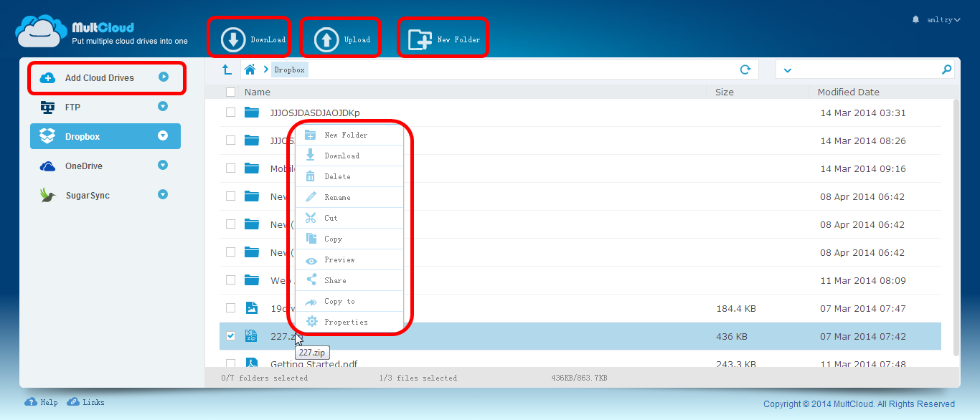Viewport: 980px width, 420px height.
Task: Click the eye Preview icon in context menu
Action: 311,259
